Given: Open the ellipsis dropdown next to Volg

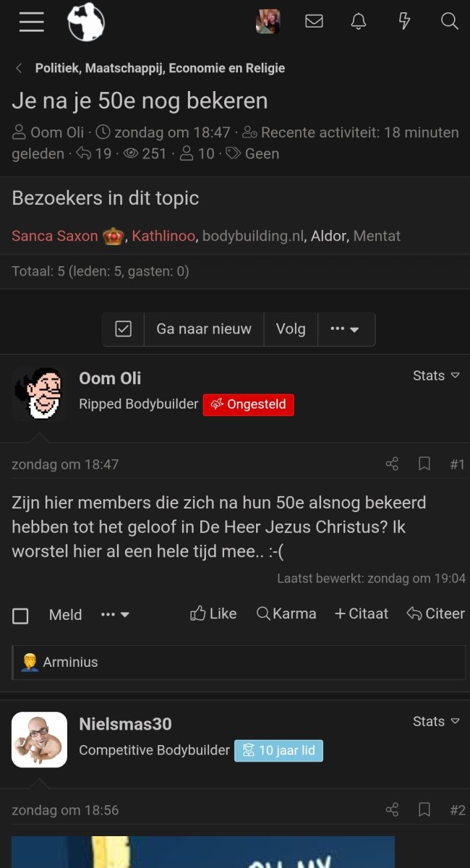Looking at the screenshot, I should tap(346, 328).
